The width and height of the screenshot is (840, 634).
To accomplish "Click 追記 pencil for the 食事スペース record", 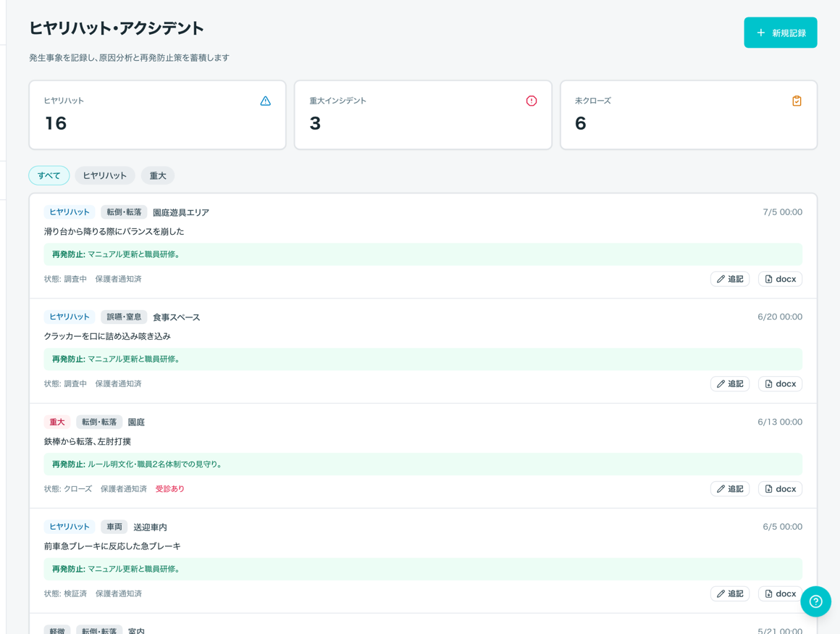I will click(x=730, y=384).
